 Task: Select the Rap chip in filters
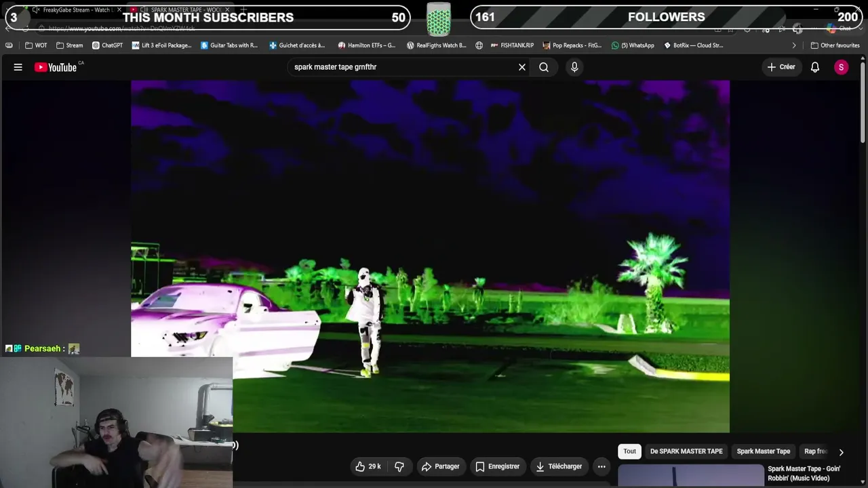click(x=816, y=451)
